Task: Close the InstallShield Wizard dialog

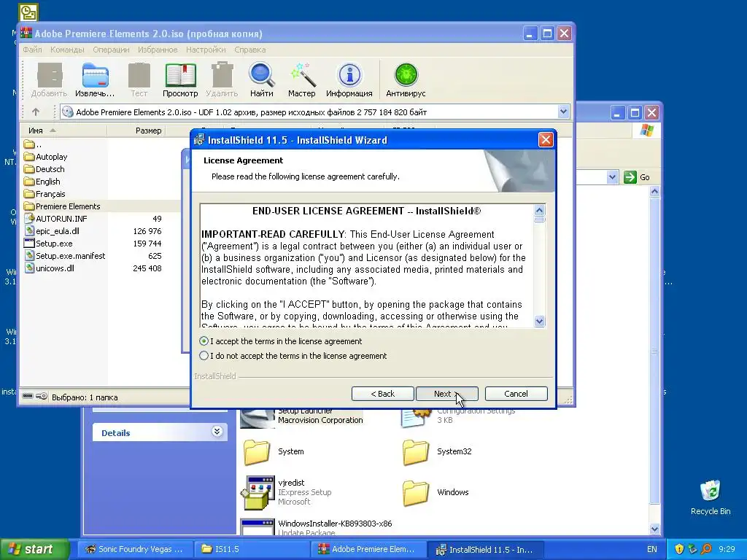Action: (546, 139)
